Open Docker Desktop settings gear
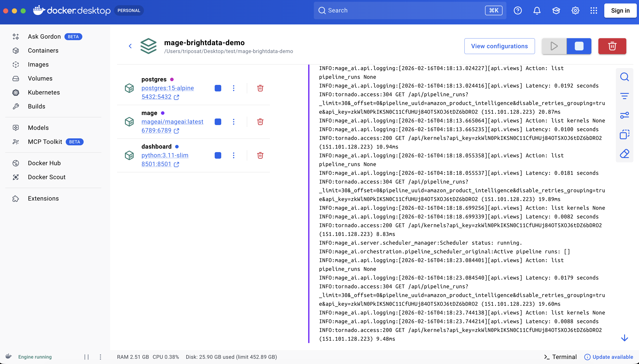The height and width of the screenshot is (364, 639). [x=575, y=10]
